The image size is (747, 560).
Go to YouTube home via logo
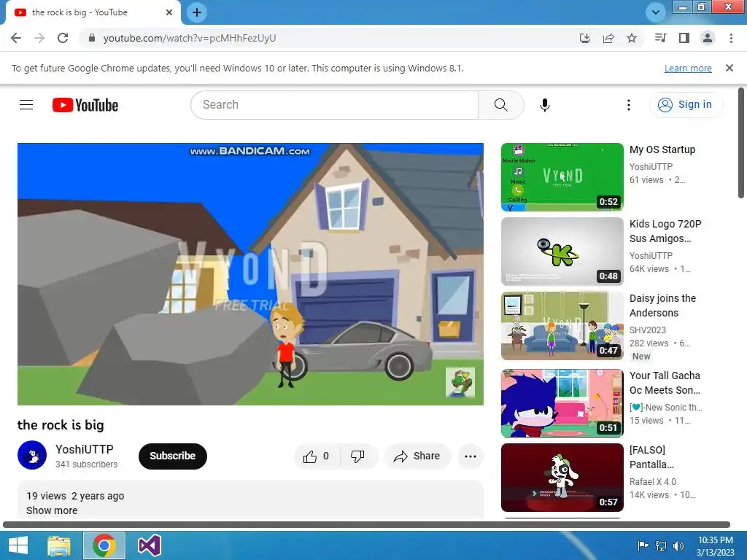click(85, 105)
